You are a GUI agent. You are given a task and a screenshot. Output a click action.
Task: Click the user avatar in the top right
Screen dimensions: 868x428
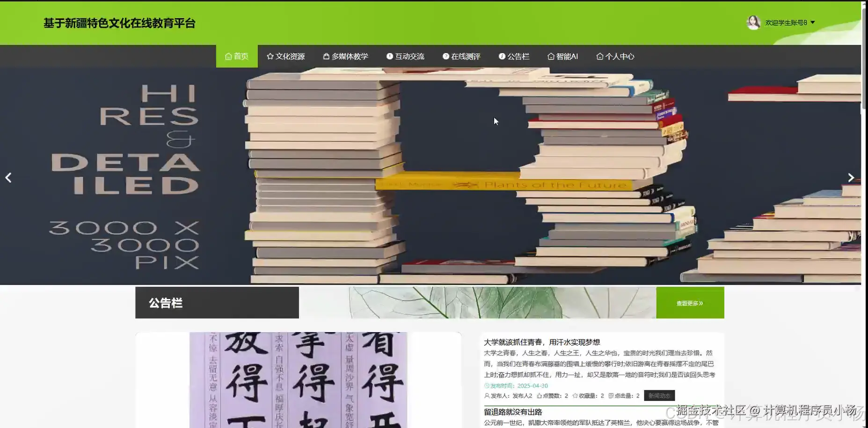click(x=753, y=22)
